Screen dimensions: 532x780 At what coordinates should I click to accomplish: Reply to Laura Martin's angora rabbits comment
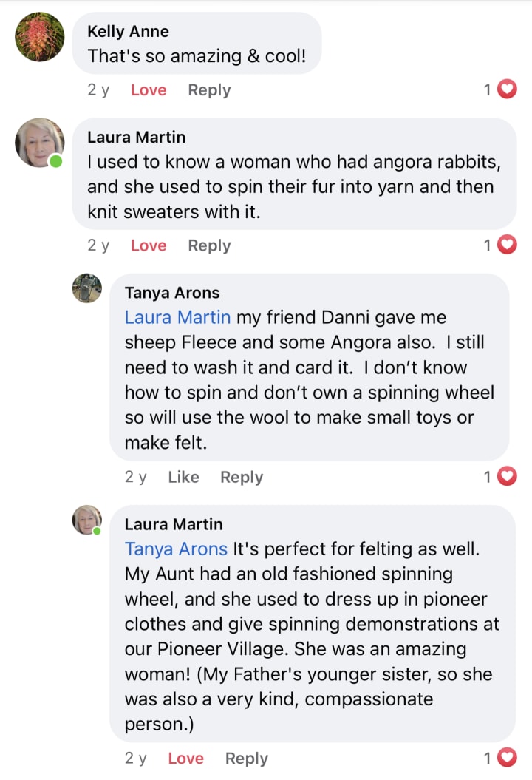click(x=209, y=245)
